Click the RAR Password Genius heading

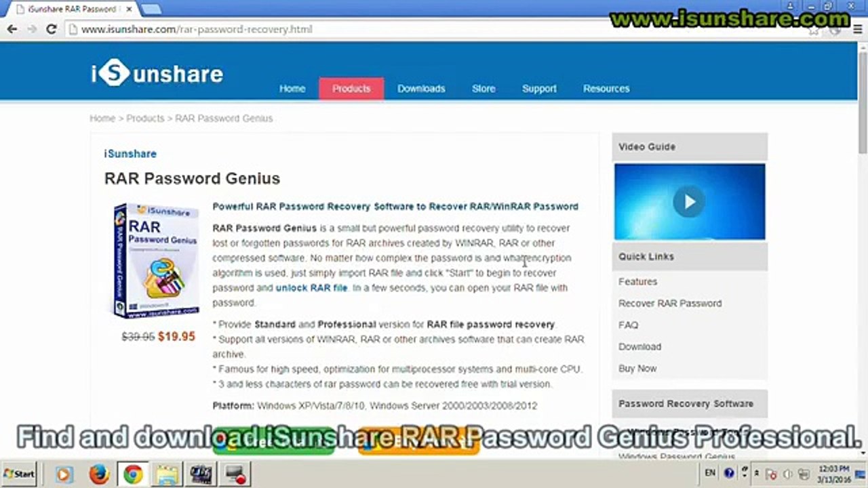tap(192, 178)
